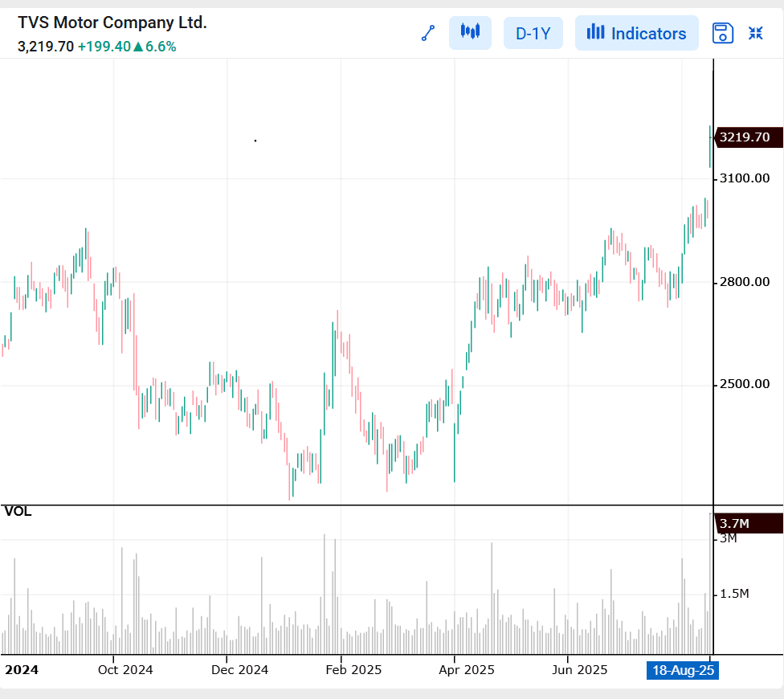The width and height of the screenshot is (784, 699).
Task: Open the candlestick chart type selector
Action: point(470,33)
